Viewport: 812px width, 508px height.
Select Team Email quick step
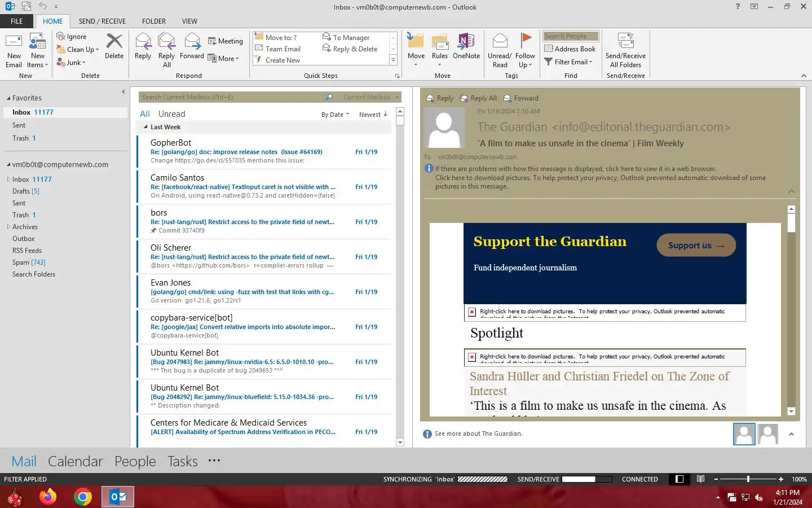point(277,49)
